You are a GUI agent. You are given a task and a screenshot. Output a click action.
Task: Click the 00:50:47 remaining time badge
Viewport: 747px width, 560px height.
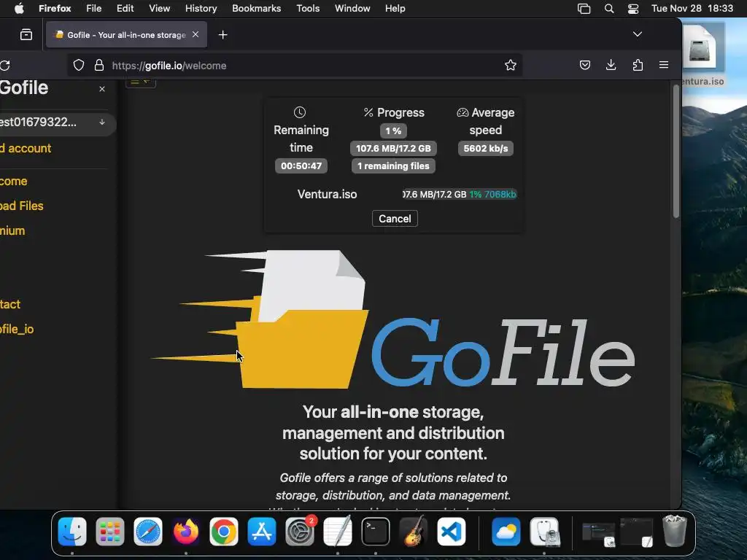pyautogui.click(x=301, y=166)
